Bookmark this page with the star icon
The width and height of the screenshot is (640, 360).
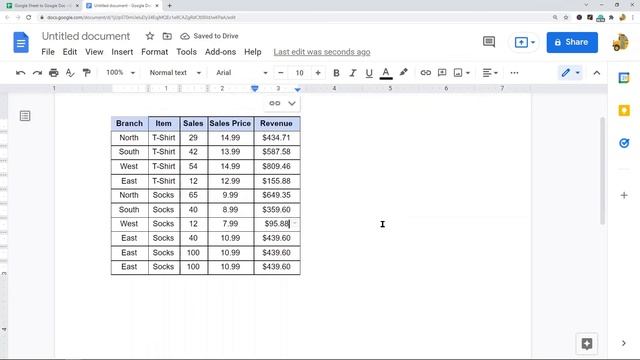point(566,18)
